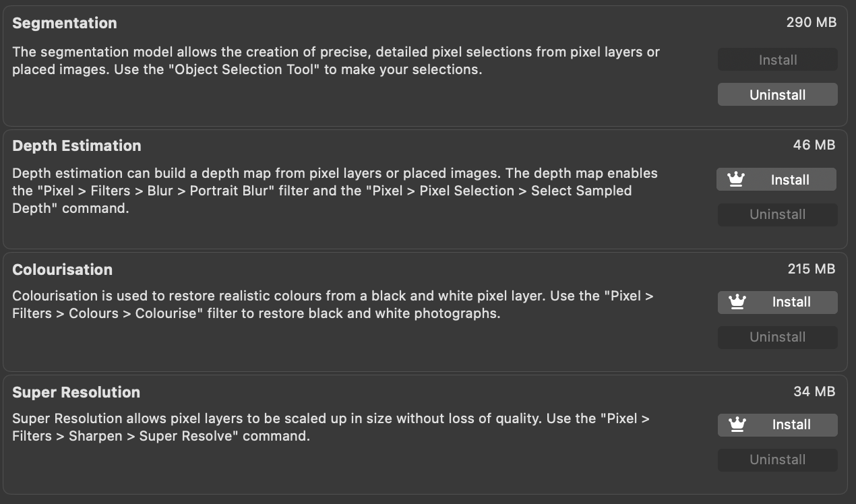Click the crown icon on Colourisation Install

click(x=737, y=303)
